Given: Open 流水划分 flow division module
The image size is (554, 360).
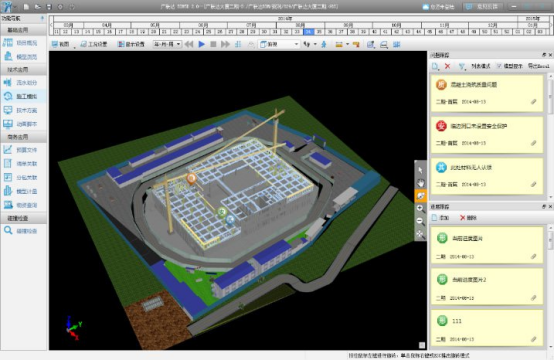Looking at the screenshot, I should click(x=23, y=83).
